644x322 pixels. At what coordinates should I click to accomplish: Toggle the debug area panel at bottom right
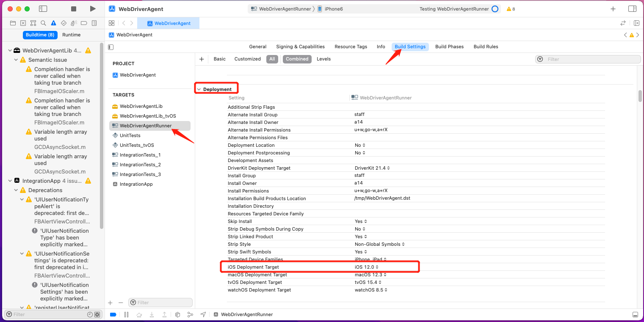(635, 314)
